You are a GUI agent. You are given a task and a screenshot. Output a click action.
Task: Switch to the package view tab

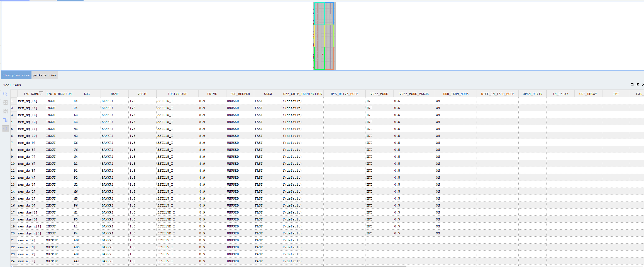pyautogui.click(x=45, y=75)
